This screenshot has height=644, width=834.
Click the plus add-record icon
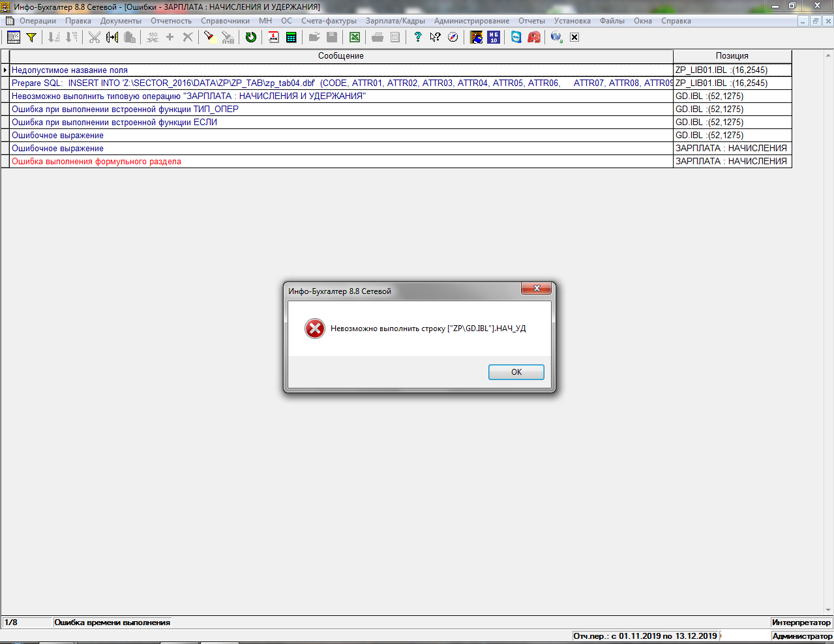(x=170, y=37)
